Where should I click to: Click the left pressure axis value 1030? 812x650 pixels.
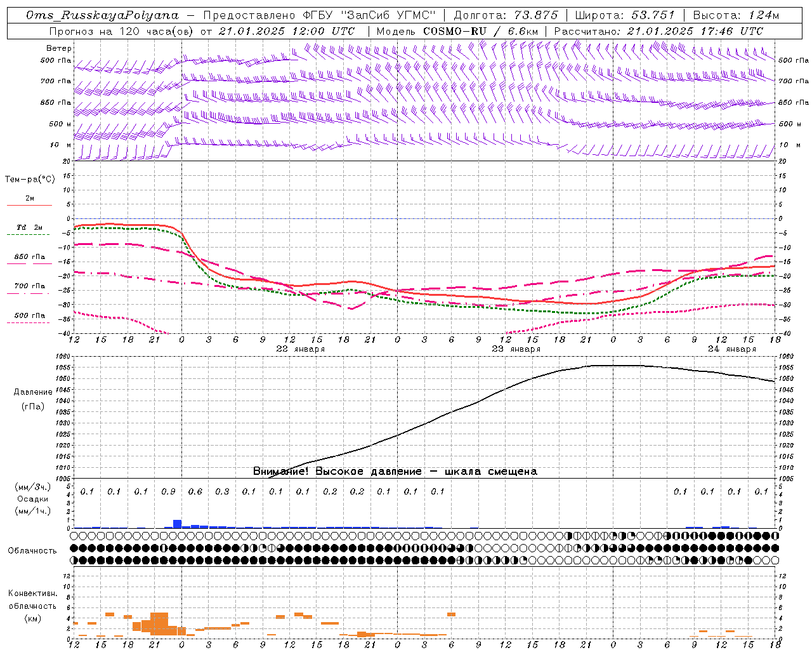pos(63,423)
